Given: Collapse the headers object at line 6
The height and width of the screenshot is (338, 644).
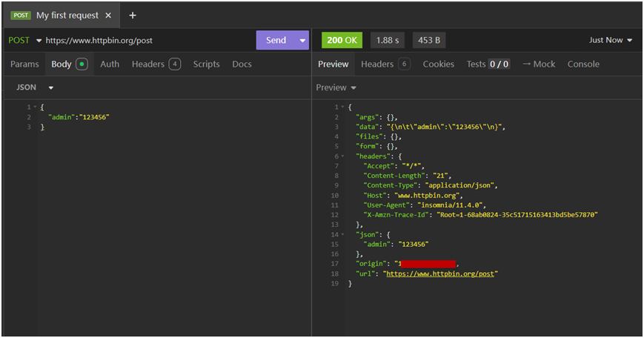Looking at the screenshot, I should coord(342,156).
